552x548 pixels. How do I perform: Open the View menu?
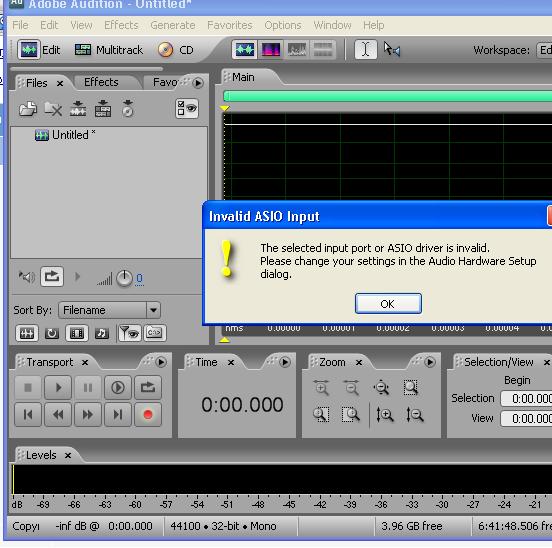coord(81,25)
